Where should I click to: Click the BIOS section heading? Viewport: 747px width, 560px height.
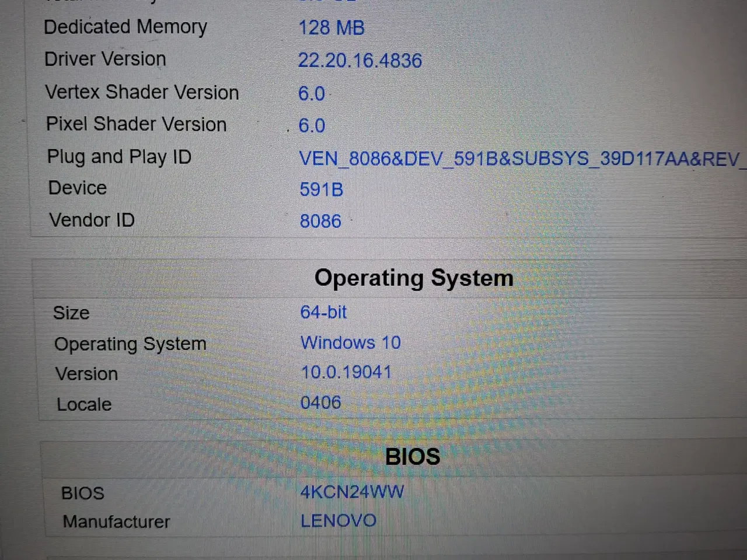coord(413,456)
